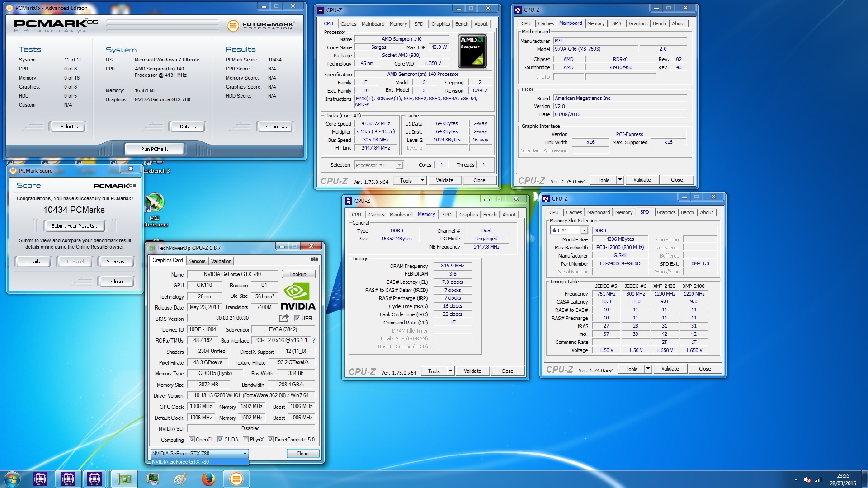This screenshot has height=488, width=868.
Task: Open Bench tab in CPU-Z Memory window
Action: click(x=490, y=215)
